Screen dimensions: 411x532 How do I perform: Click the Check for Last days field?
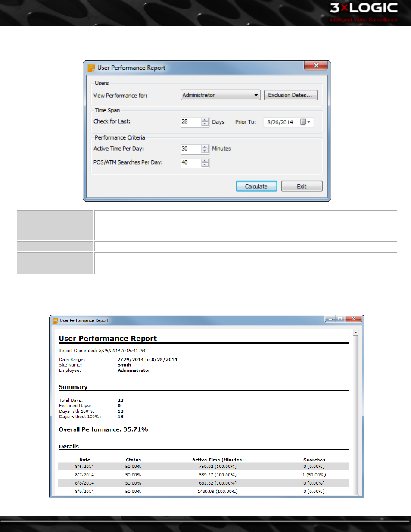(x=191, y=122)
